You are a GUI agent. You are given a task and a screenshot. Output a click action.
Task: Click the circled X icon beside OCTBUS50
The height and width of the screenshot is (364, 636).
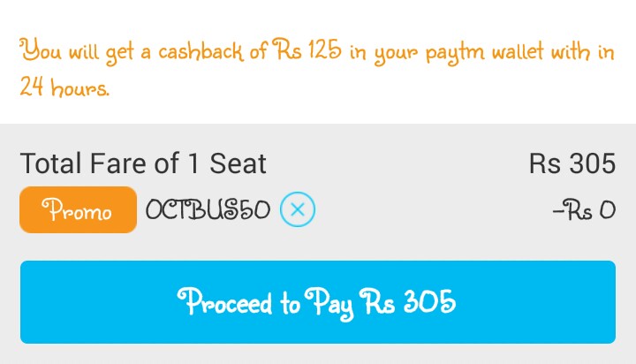click(298, 210)
